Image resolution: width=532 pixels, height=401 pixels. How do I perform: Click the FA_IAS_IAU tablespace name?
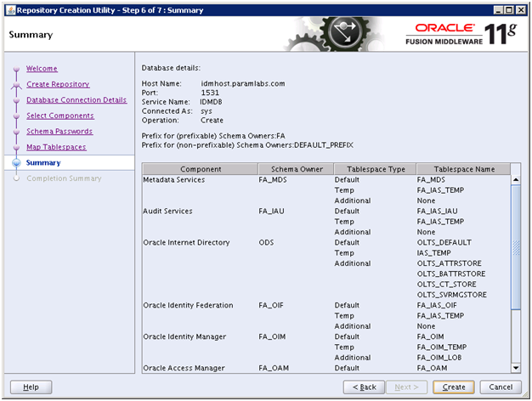coord(437,211)
